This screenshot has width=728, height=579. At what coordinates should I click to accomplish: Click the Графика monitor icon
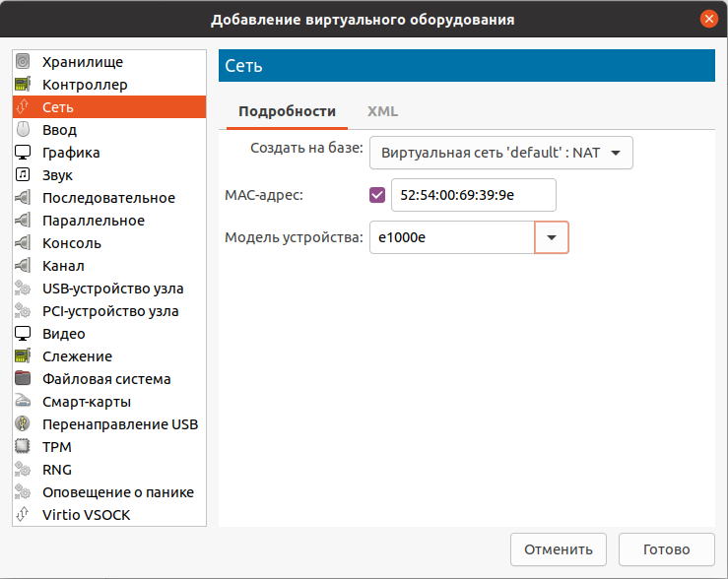pos(23,153)
